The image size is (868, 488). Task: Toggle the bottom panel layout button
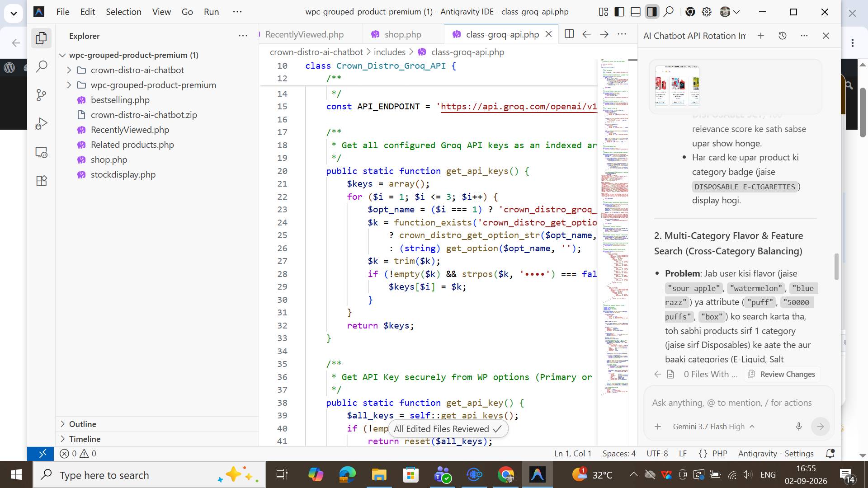(636, 12)
